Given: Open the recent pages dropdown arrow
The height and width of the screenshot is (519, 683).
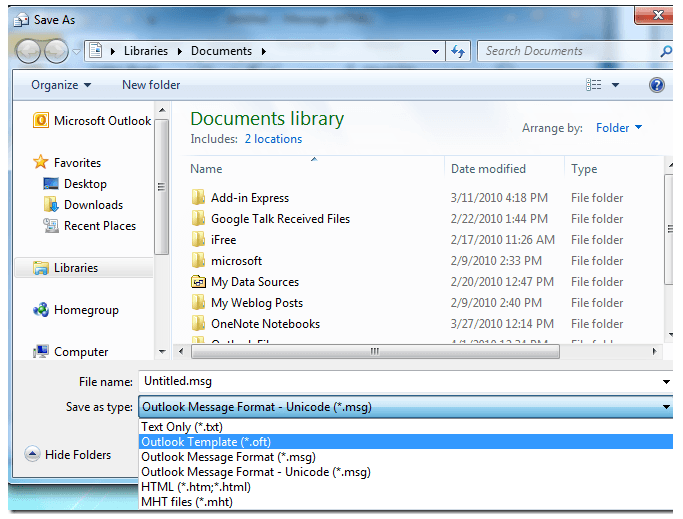Looking at the screenshot, I should coord(76,51).
